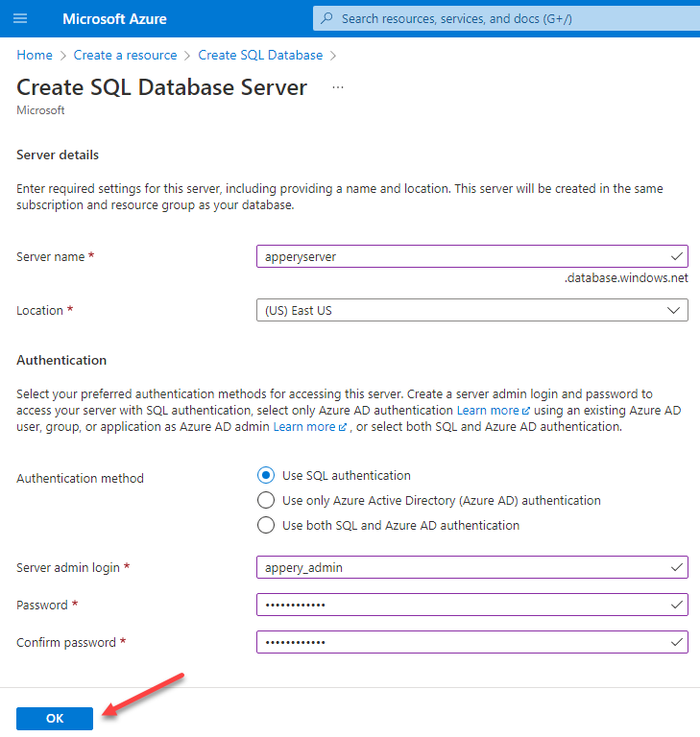Click the search magnifier icon

pos(326,18)
